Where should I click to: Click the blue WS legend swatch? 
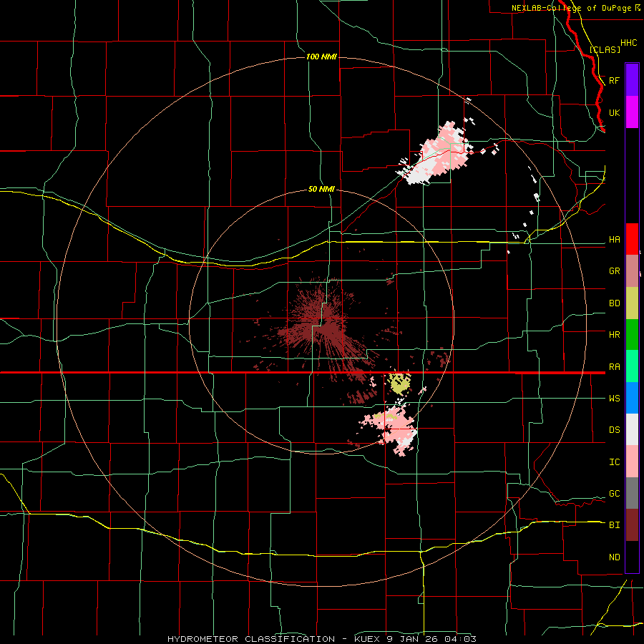[632, 398]
